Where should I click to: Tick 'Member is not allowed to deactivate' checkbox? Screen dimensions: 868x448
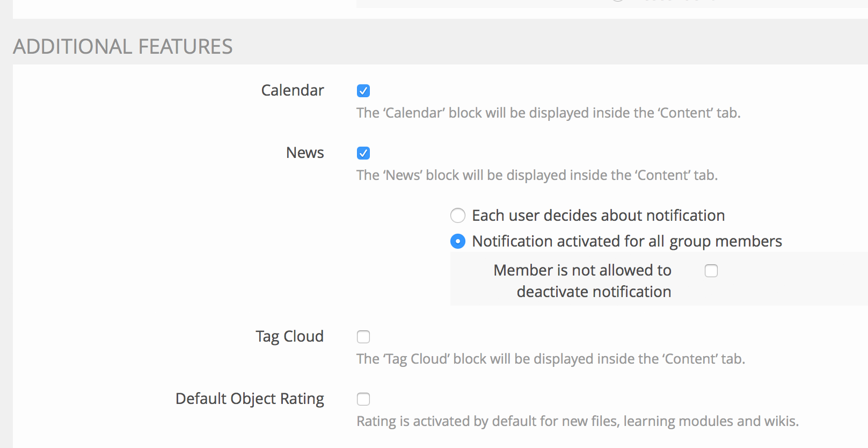pyautogui.click(x=711, y=271)
